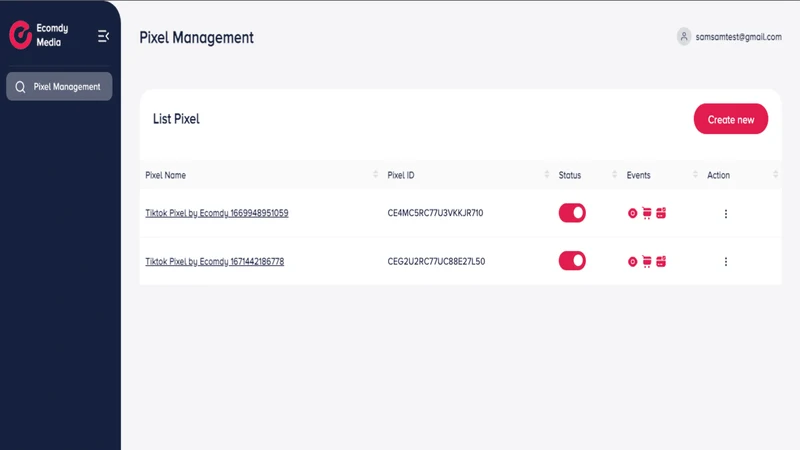This screenshot has width=800, height=450.
Task: Select Pixel Management in the sidebar
Action: (x=59, y=86)
